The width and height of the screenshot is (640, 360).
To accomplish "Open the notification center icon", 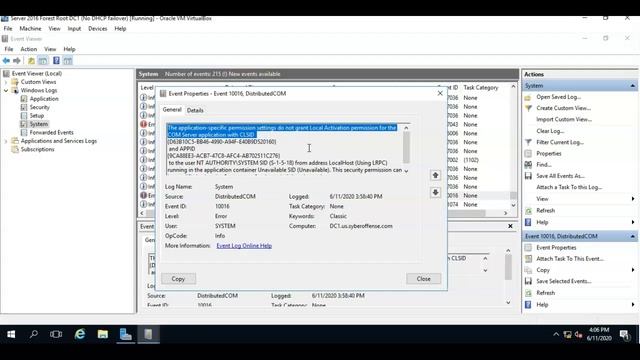I will pyautogui.click(x=624, y=334).
